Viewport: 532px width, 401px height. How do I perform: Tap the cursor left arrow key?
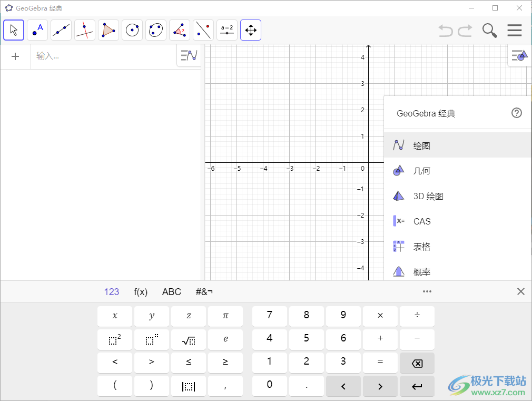[x=343, y=386]
